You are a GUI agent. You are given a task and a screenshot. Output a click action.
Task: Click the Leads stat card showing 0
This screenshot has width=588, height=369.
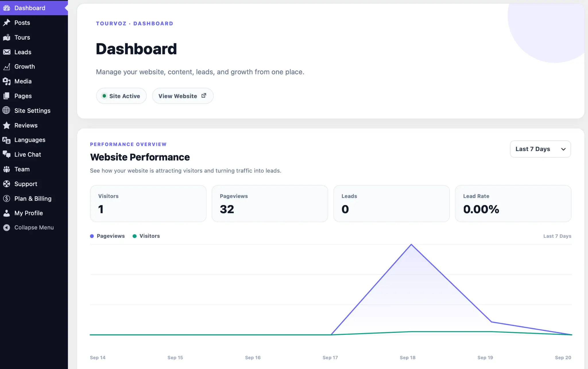coord(392,204)
